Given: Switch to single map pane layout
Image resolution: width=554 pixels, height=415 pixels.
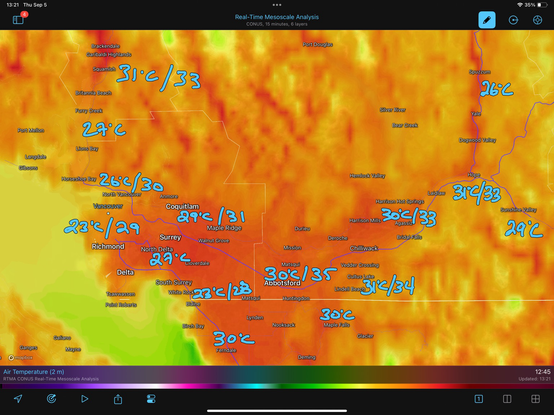Looking at the screenshot, I should 478,399.
